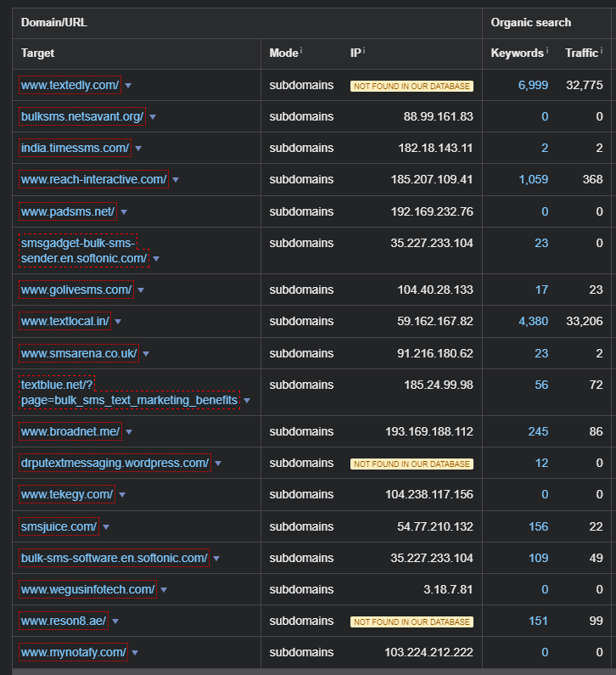Sort by the Traffic column header

tap(581, 53)
